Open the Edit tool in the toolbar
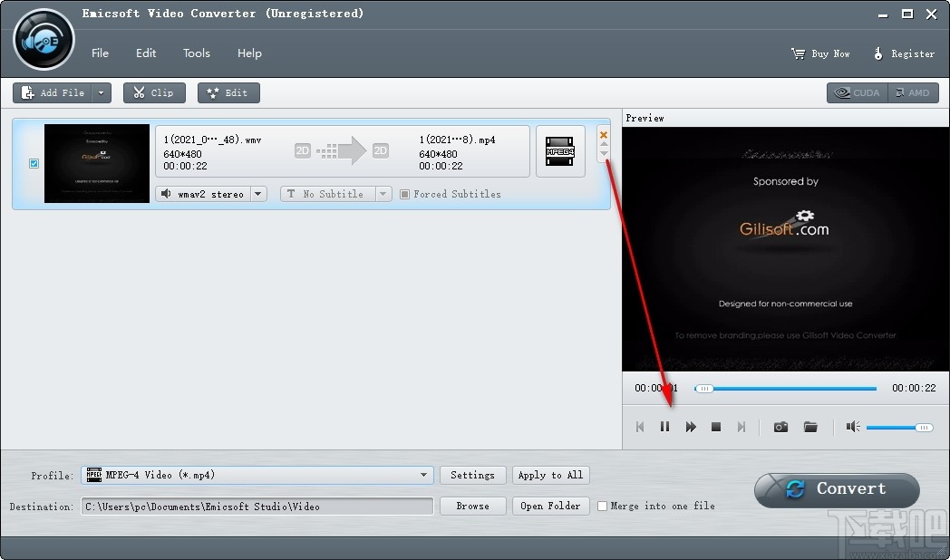The height and width of the screenshot is (560, 950). tap(228, 92)
